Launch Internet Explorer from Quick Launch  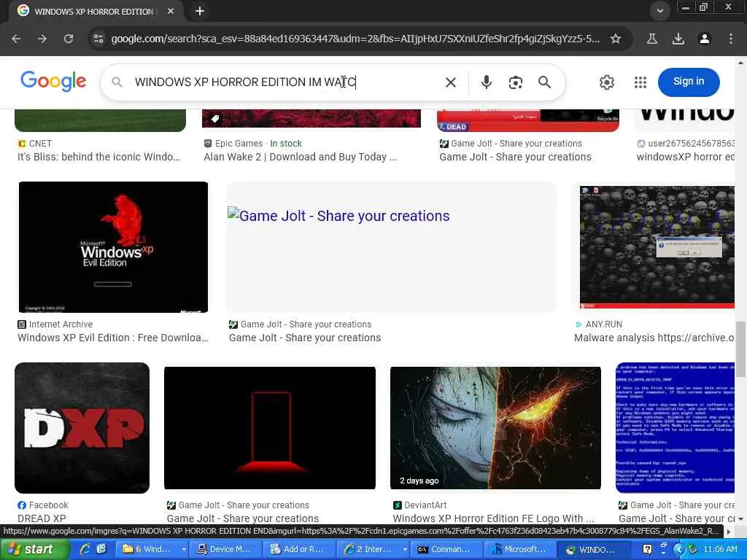click(x=85, y=549)
